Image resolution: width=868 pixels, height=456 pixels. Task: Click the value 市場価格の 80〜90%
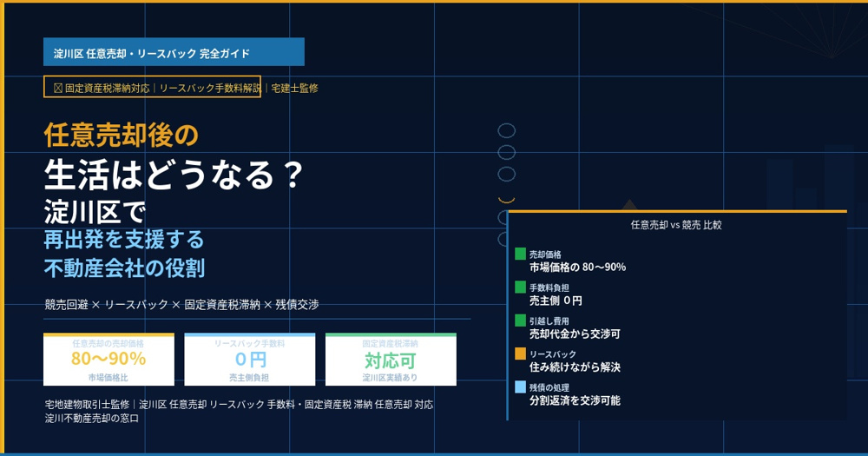point(577,267)
